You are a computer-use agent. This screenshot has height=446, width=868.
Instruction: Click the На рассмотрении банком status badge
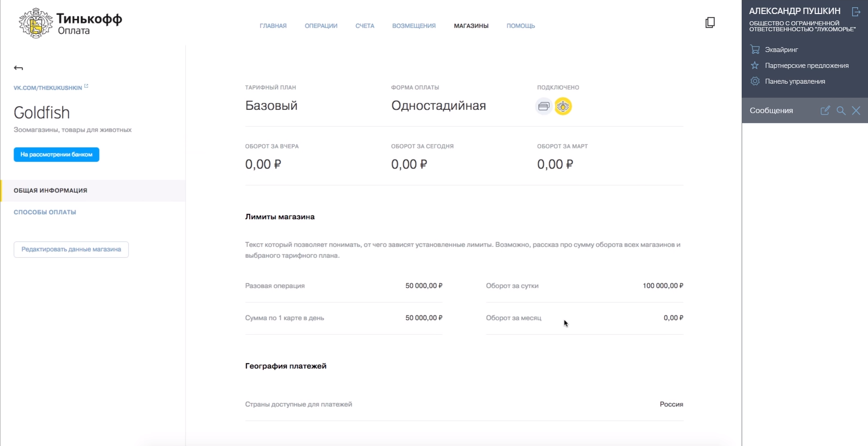(57, 154)
